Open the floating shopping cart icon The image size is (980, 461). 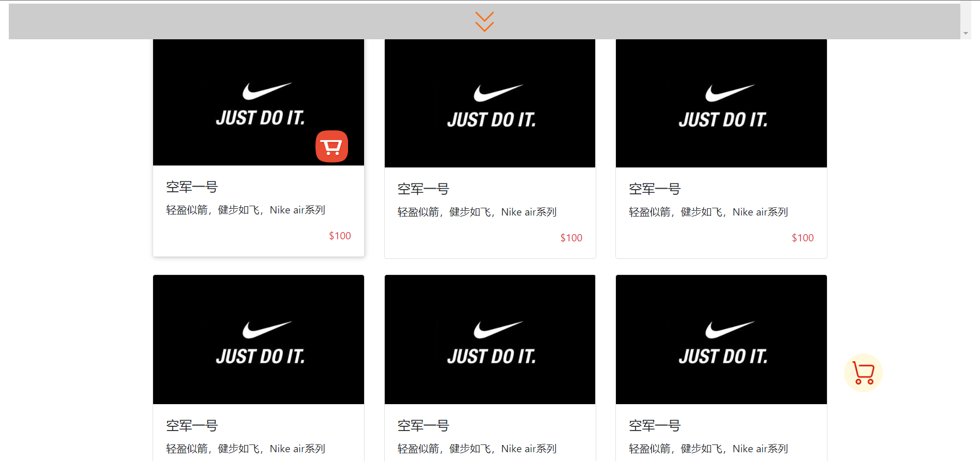[863, 373]
